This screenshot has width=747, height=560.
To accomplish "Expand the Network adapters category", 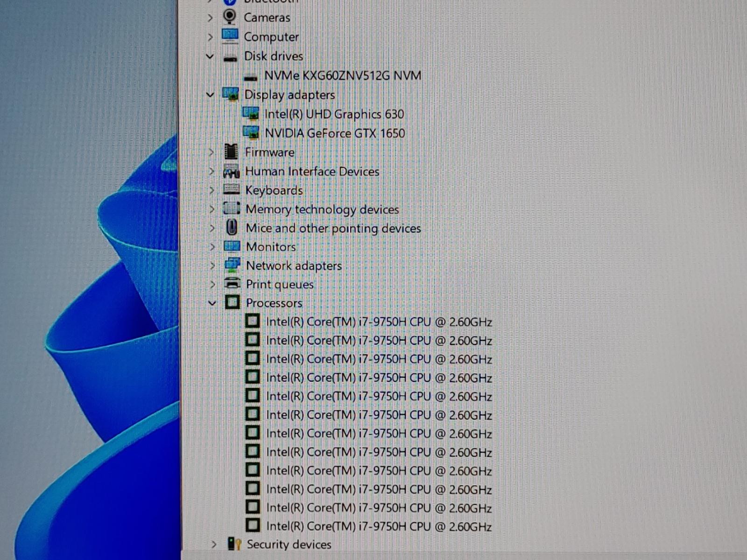I will tap(213, 266).
